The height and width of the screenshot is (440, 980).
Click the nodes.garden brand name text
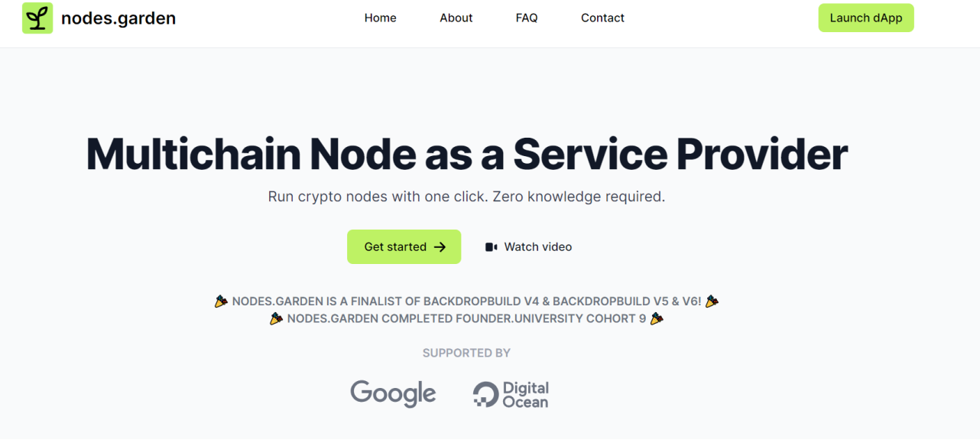118,18
